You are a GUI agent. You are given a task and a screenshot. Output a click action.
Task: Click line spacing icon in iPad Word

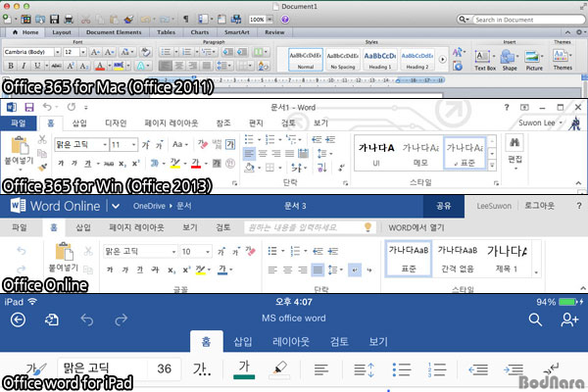[x=364, y=369]
